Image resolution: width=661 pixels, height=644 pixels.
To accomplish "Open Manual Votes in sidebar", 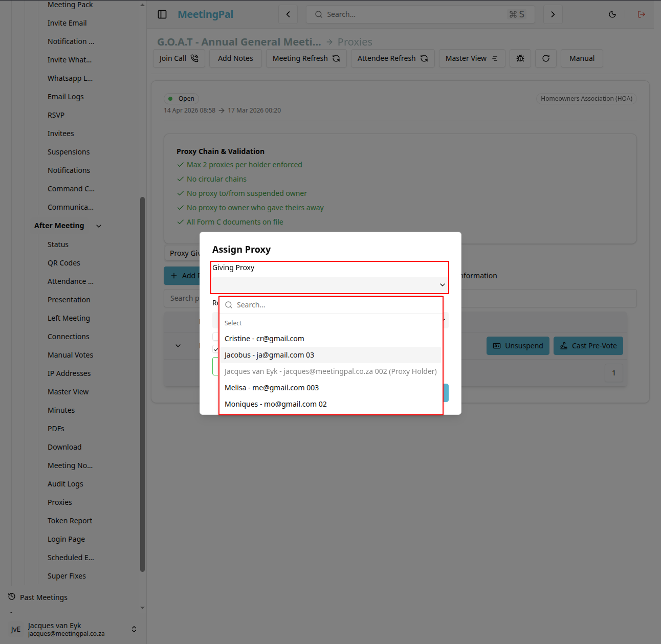I will [71, 355].
